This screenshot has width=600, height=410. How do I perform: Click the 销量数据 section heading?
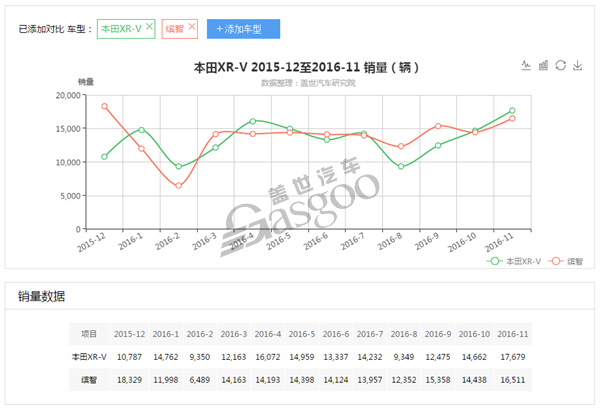click(x=41, y=296)
